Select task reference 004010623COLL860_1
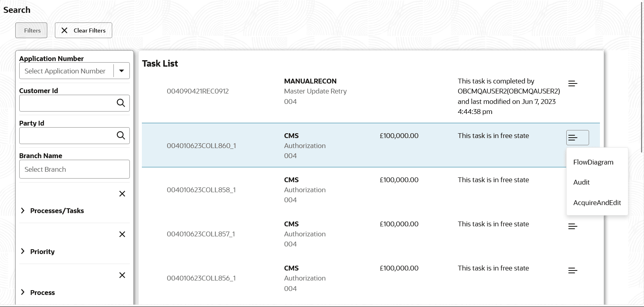 [201, 146]
